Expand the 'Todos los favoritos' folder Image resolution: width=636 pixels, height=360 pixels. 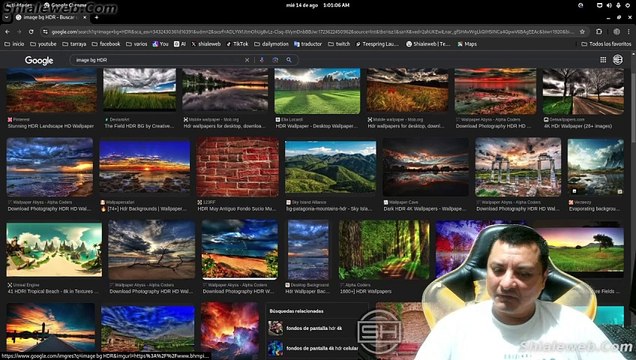click(606, 44)
